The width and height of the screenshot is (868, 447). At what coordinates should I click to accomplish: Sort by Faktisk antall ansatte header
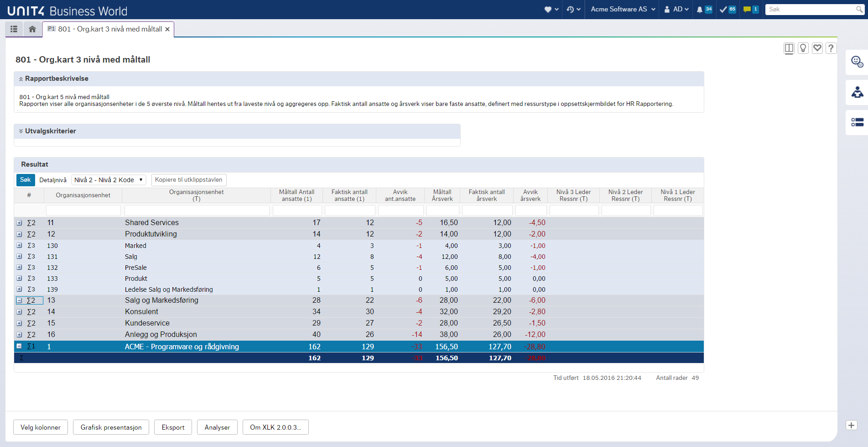coord(349,195)
